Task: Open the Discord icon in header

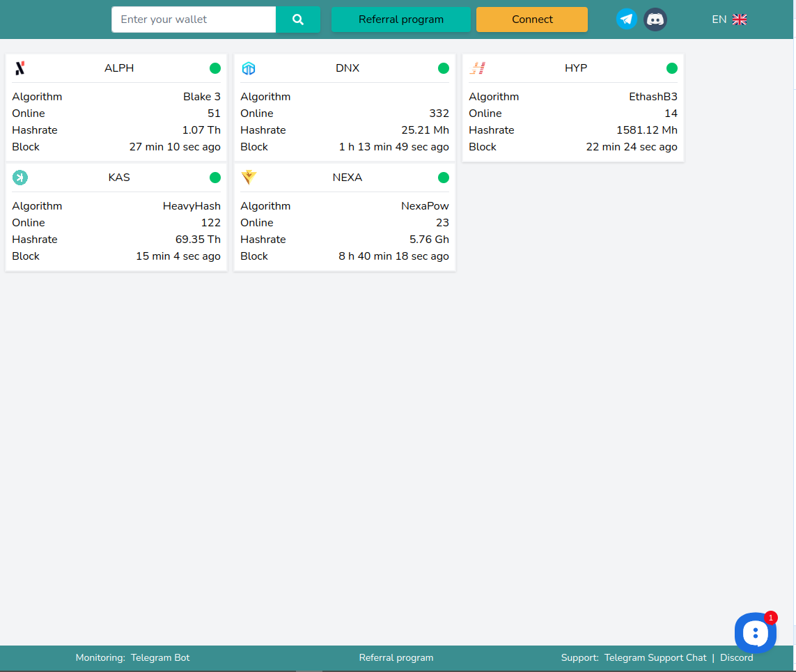Action: point(655,19)
